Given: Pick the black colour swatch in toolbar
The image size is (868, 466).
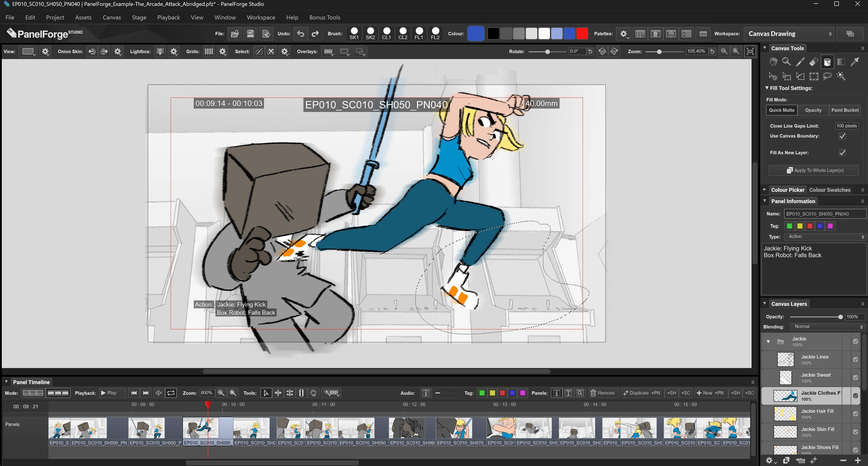Looking at the screenshot, I should tap(493, 34).
